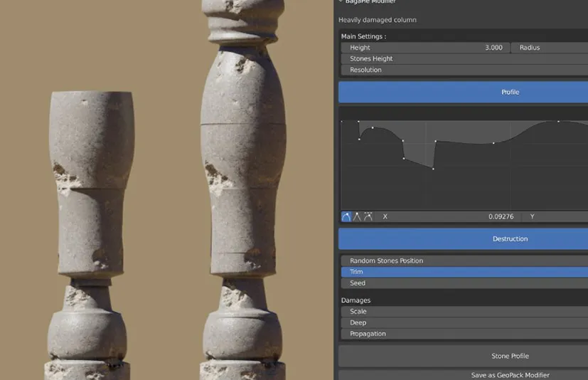Click the Damages Propagation field
This screenshot has width=588, height=380.
pos(463,334)
